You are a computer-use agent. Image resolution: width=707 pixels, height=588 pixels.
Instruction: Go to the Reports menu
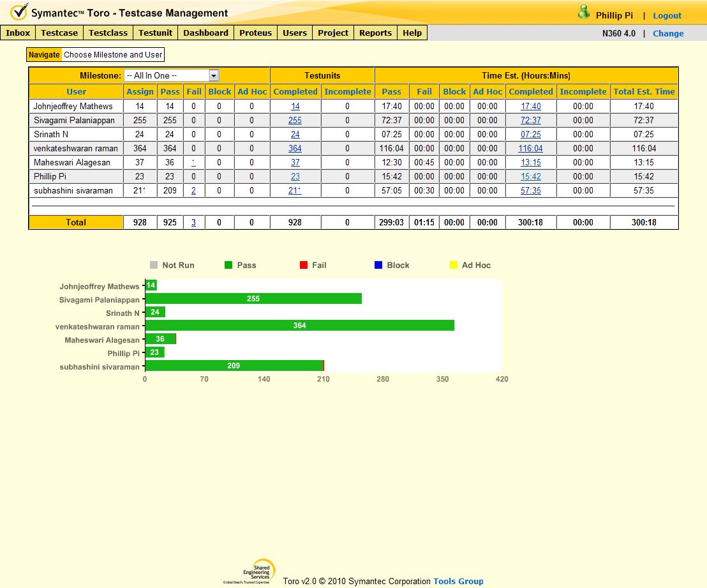(x=375, y=33)
